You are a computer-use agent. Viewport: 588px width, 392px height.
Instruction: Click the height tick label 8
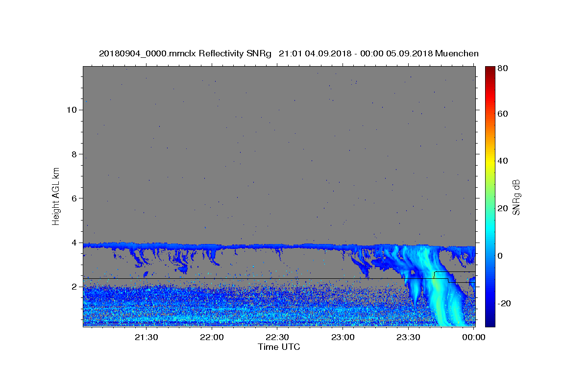click(74, 154)
